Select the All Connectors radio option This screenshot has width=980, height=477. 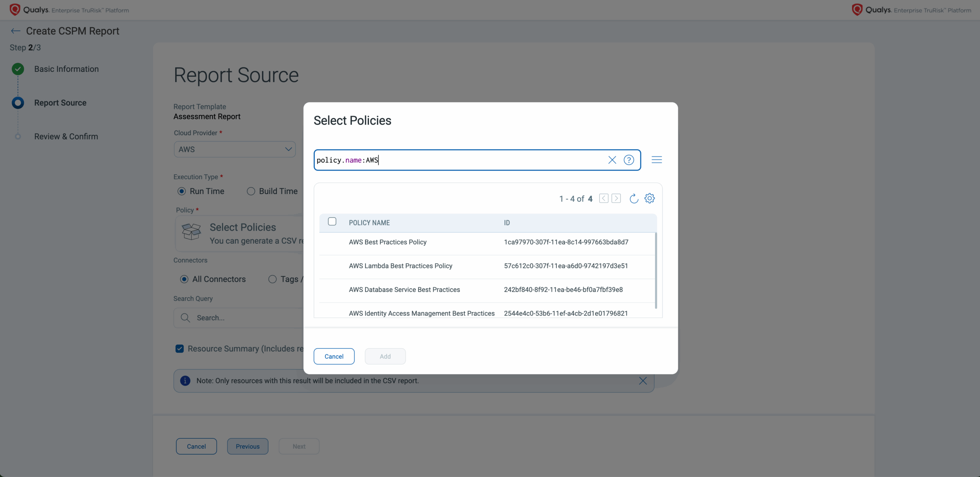(x=184, y=279)
